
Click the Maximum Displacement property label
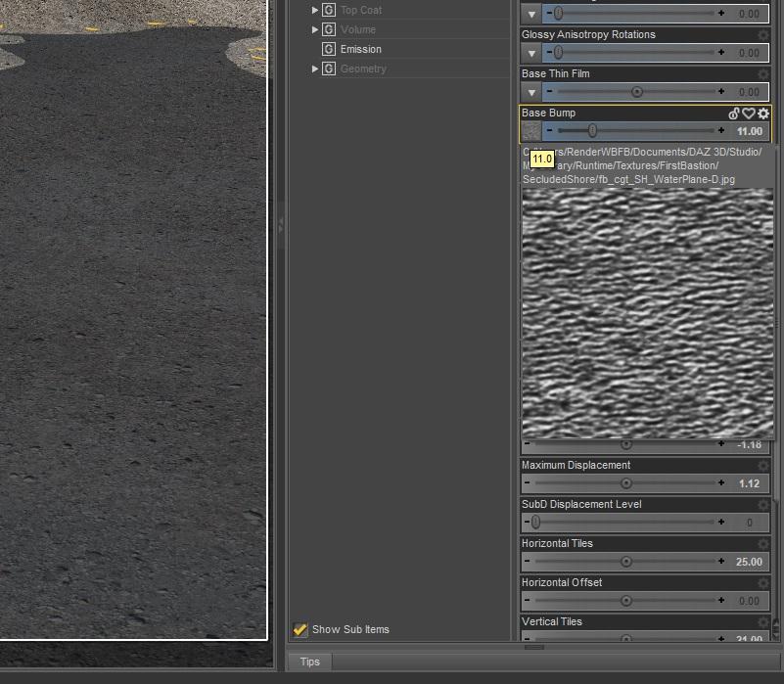click(576, 465)
